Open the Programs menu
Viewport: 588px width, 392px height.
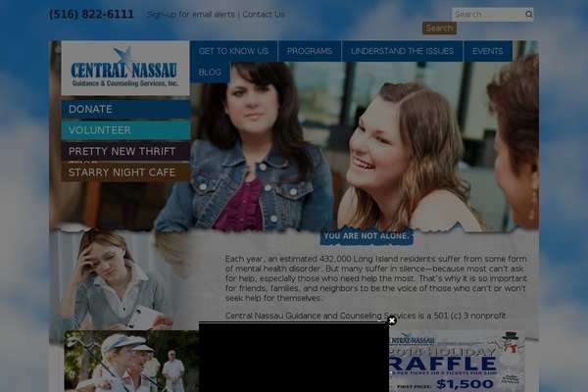(x=310, y=51)
